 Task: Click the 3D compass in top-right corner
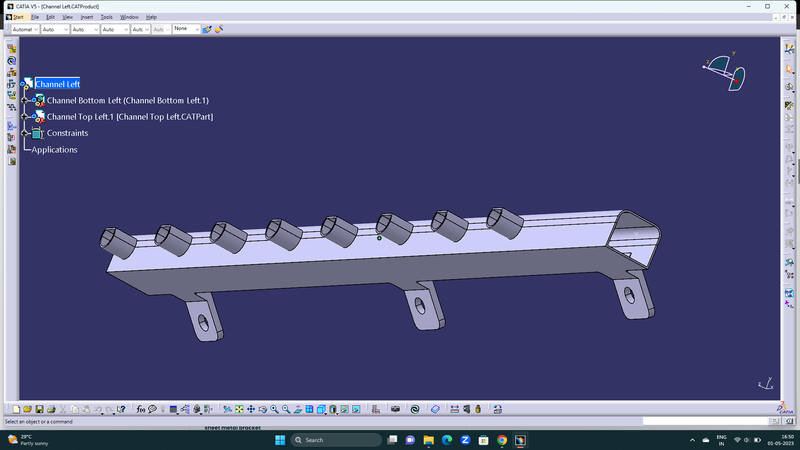point(725,72)
